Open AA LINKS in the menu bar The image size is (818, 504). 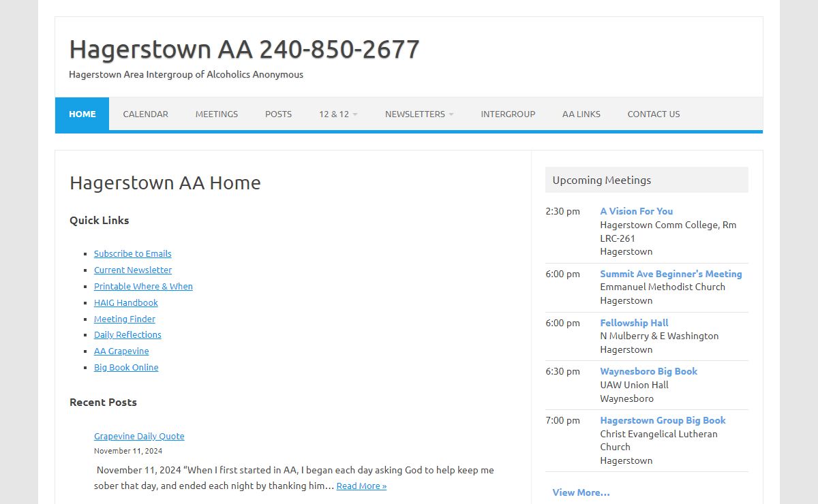581,114
